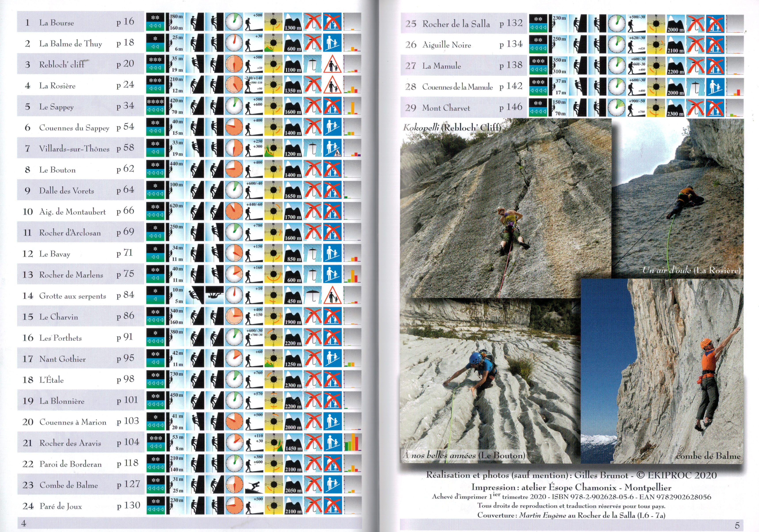Open the Kokopelli (Rebloch' Cliff) photo
The height and width of the screenshot is (532, 759).
coord(506,208)
